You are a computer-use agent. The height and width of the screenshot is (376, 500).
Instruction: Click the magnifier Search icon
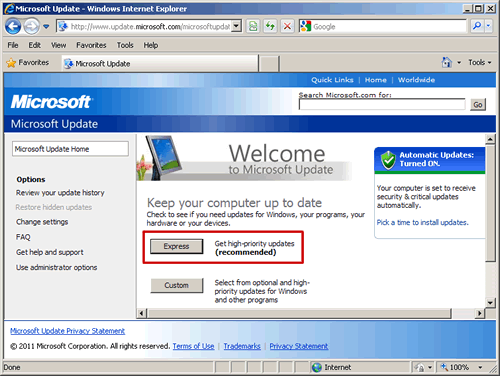point(477,26)
